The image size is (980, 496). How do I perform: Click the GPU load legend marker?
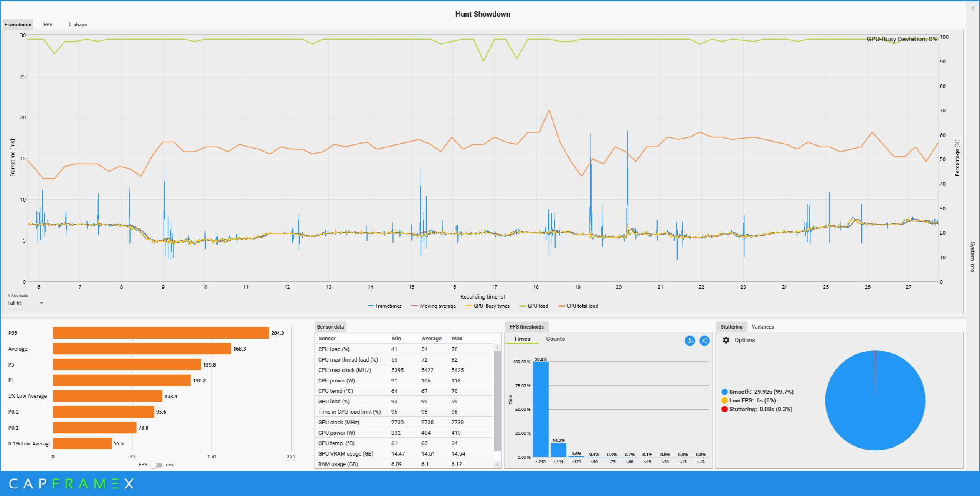click(523, 306)
